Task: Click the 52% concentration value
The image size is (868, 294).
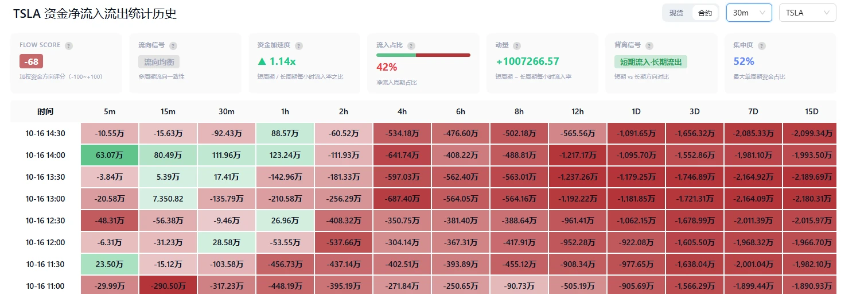Action: 744,61
